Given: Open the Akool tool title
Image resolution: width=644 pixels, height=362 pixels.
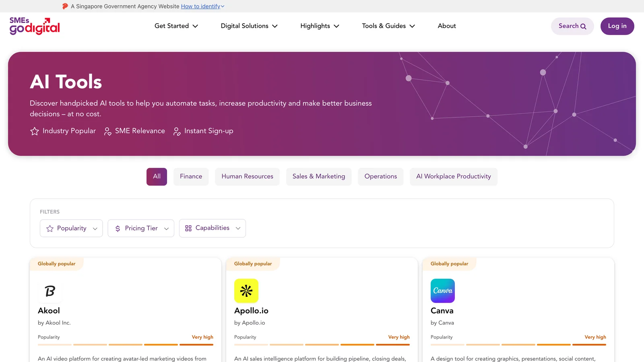Looking at the screenshot, I should (x=49, y=311).
